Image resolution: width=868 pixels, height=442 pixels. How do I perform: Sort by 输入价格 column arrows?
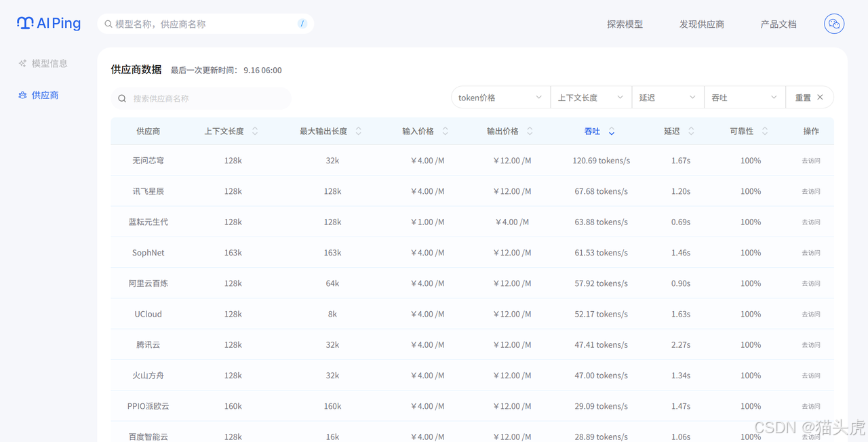445,131
